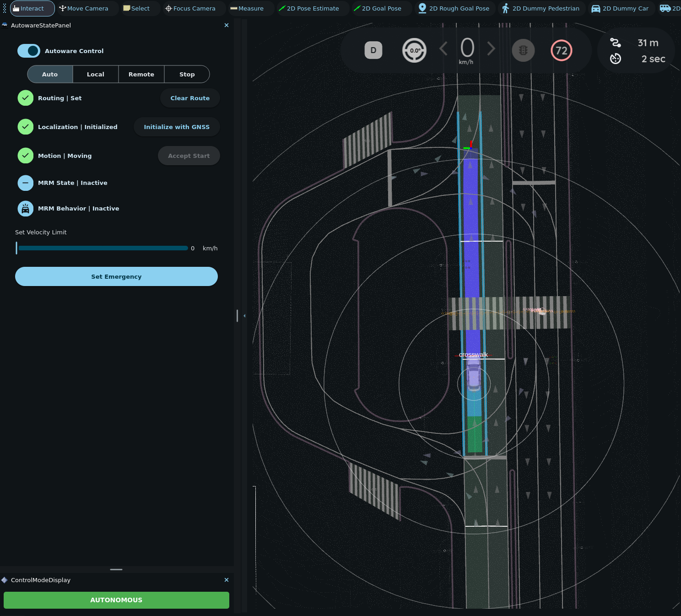The height and width of the screenshot is (616, 681).
Task: Select the 2D Dummy Car tool
Action: tap(620, 8)
